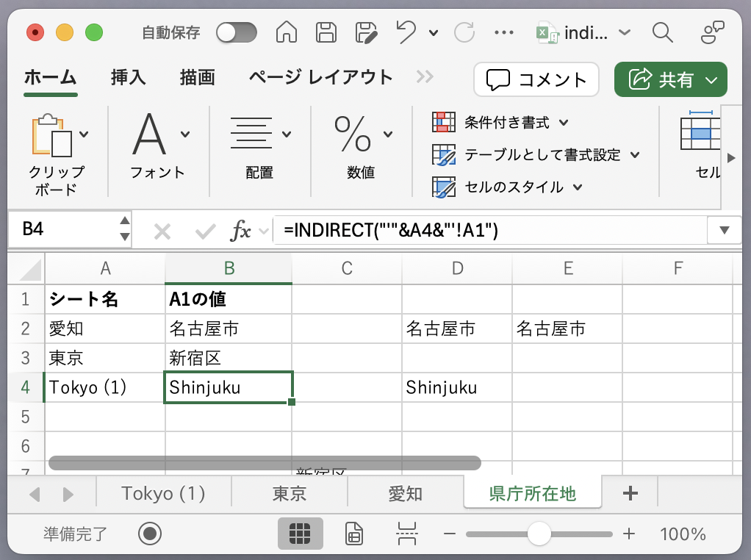Expand the クリップボード group dropdown
Viewport: 751px width, 560px height.
click(x=84, y=134)
